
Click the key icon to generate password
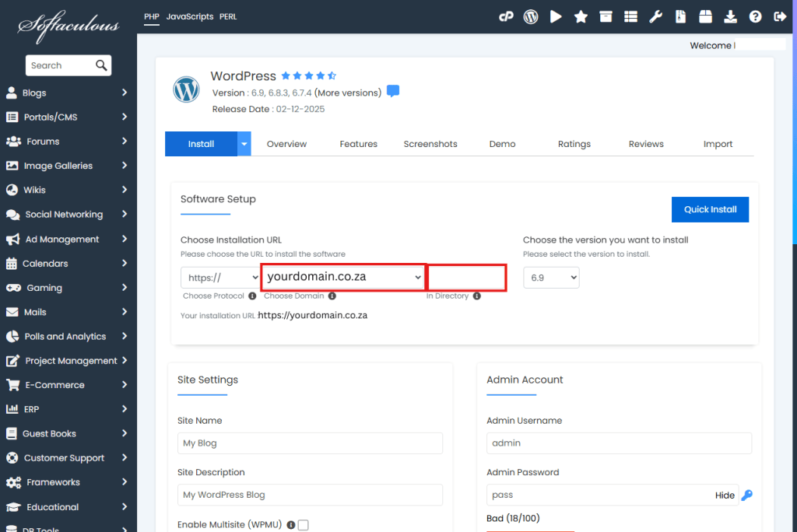pos(746,495)
